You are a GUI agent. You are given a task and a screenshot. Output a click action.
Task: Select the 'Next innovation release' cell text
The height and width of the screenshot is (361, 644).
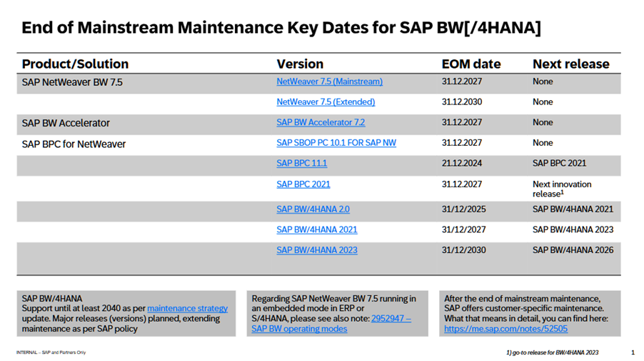coord(562,189)
